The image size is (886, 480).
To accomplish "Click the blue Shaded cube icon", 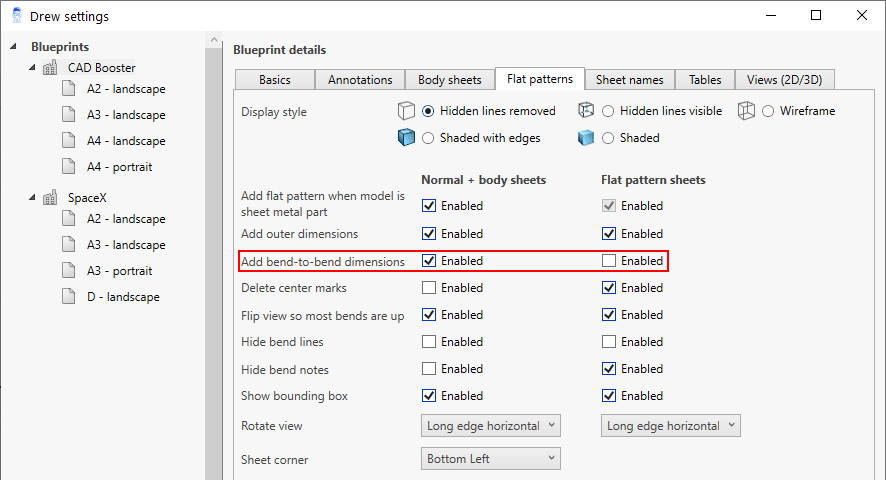I will pyautogui.click(x=586, y=138).
